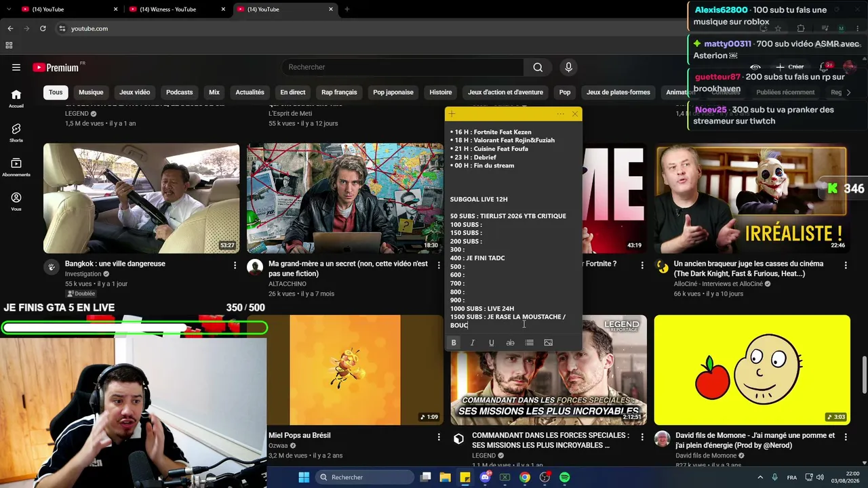Start voice search with the microphone icon

[x=568, y=67]
